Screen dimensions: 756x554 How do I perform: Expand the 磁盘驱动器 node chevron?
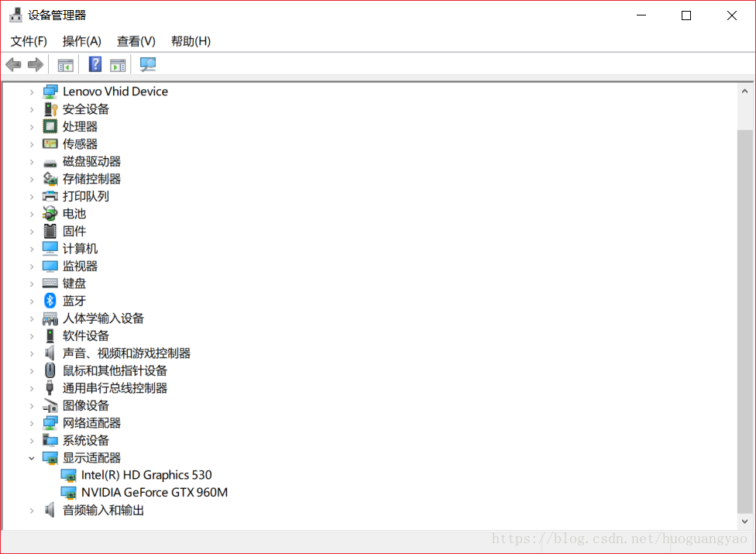tap(32, 161)
